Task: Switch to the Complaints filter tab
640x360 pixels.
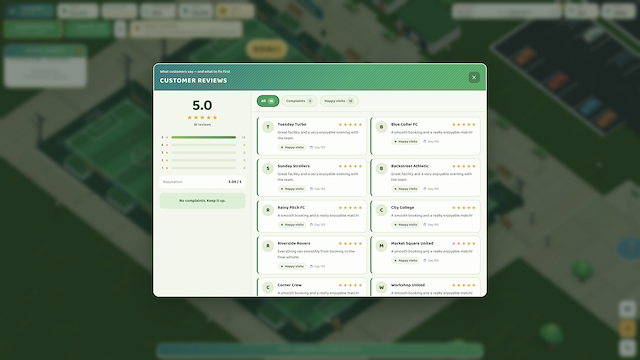Action: [x=299, y=101]
